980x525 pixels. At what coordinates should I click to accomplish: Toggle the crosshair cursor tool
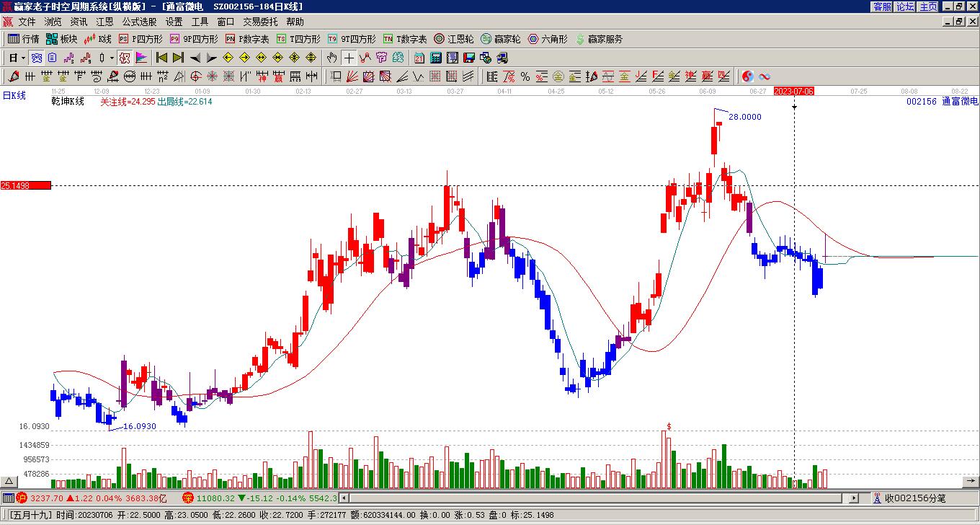[349, 58]
